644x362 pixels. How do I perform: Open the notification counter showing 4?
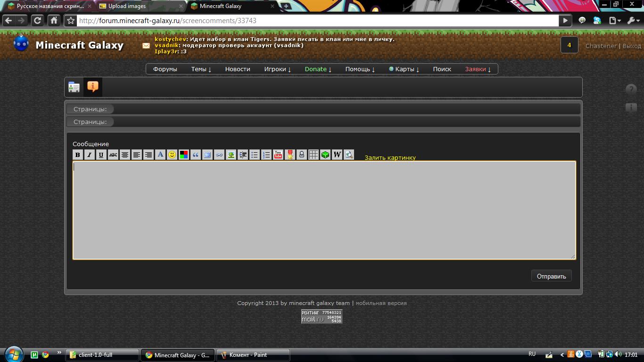tap(569, 45)
